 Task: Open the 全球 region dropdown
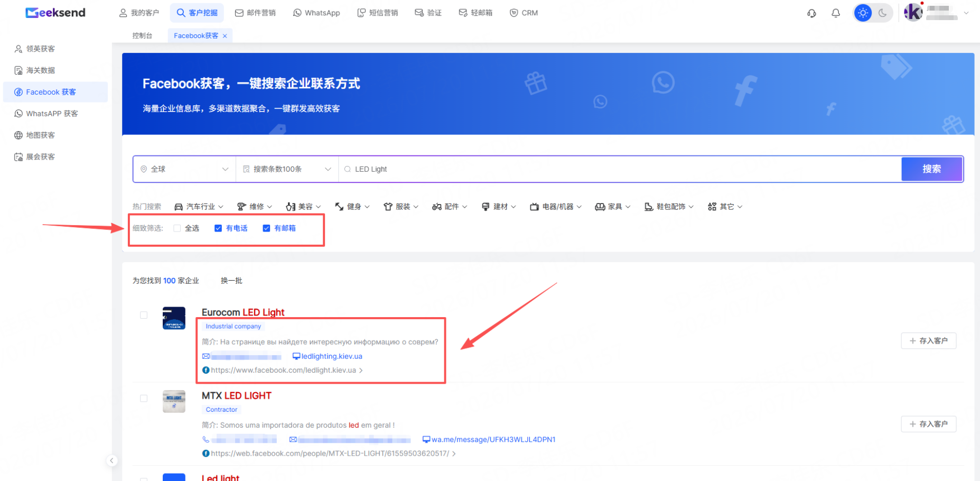[x=184, y=169]
